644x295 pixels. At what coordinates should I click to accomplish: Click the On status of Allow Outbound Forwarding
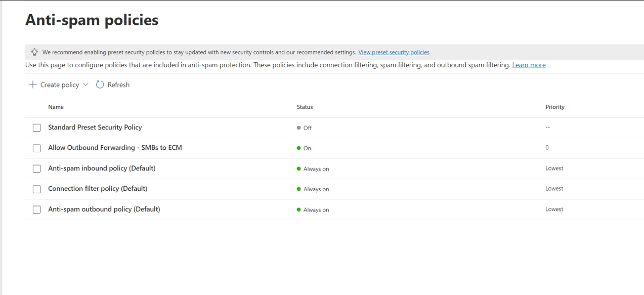point(304,148)
